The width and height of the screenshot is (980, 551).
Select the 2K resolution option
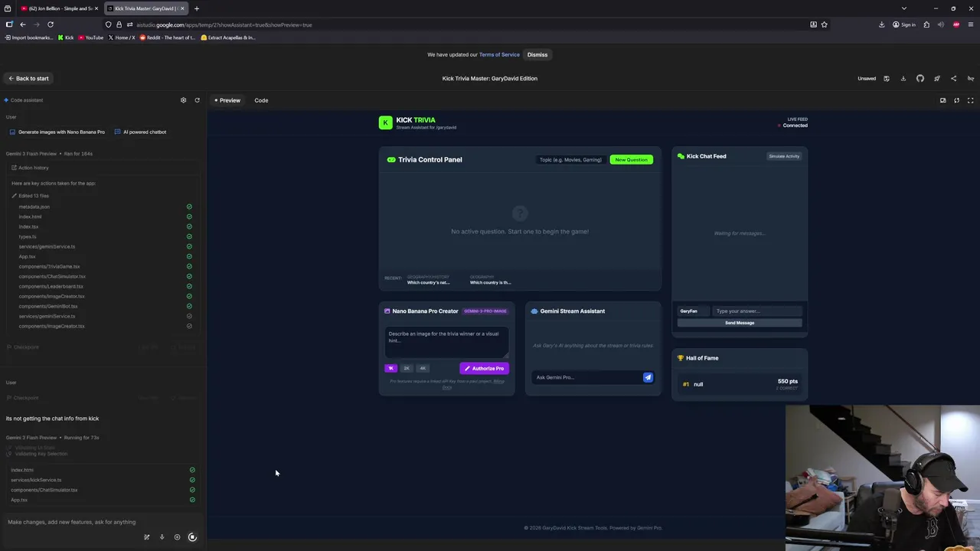coord(407,368)
